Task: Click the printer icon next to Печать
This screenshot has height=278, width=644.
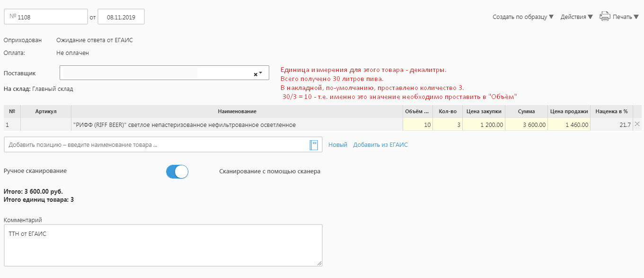Action: [605, 17]
